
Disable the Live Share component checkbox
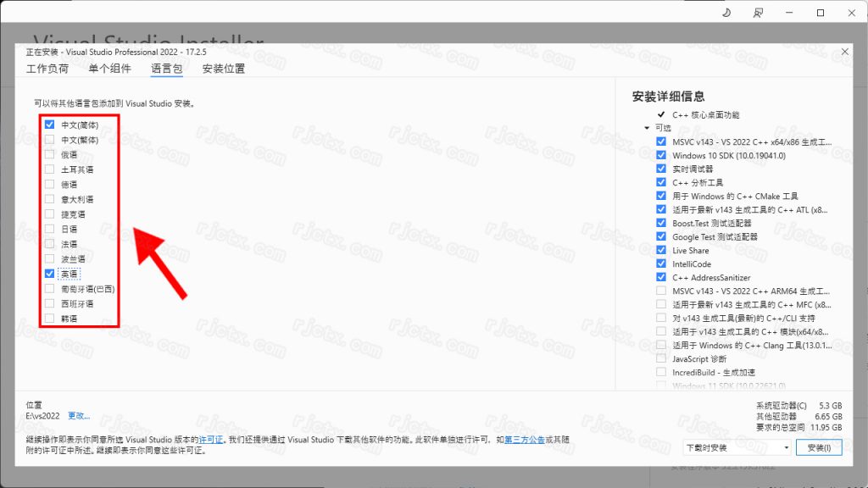click(661, 251)
